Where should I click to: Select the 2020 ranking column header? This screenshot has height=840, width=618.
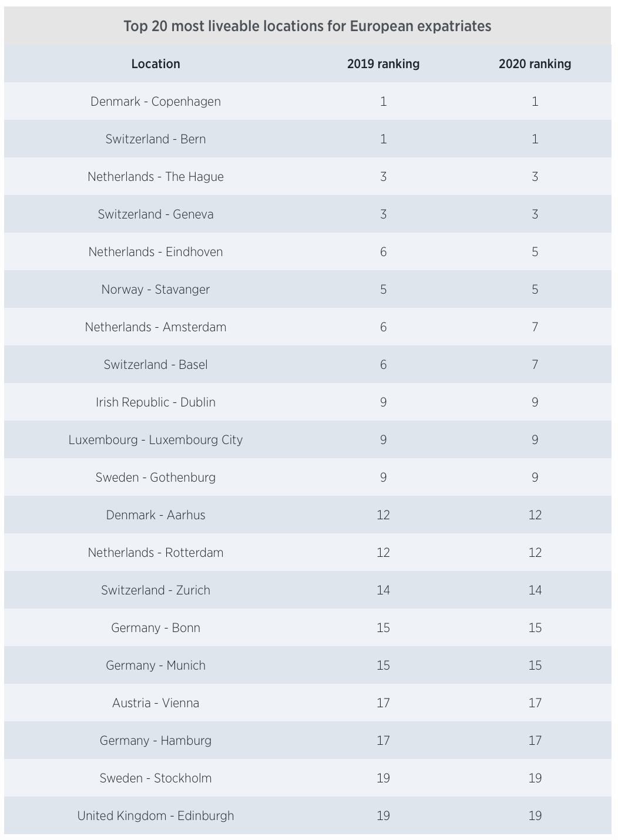click(x=535, y=64)
